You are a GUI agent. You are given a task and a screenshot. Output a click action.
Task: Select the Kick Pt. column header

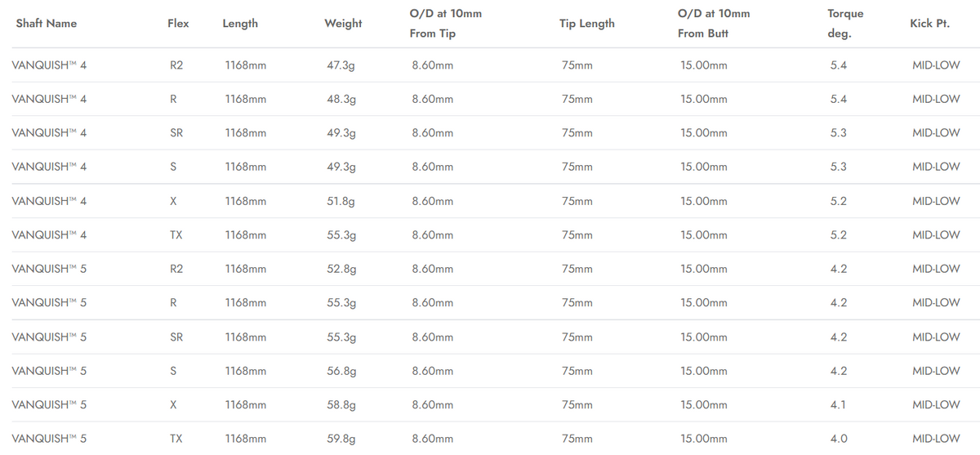929,24
